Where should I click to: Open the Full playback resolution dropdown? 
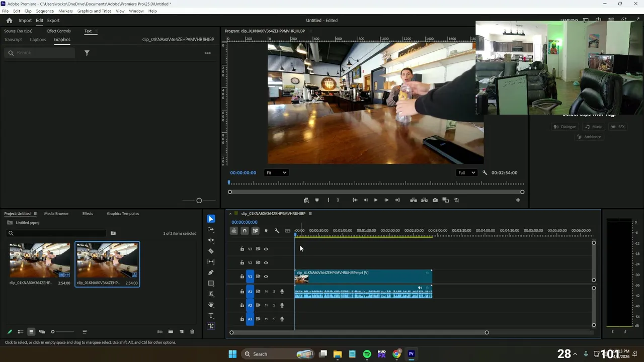point(466,173)
